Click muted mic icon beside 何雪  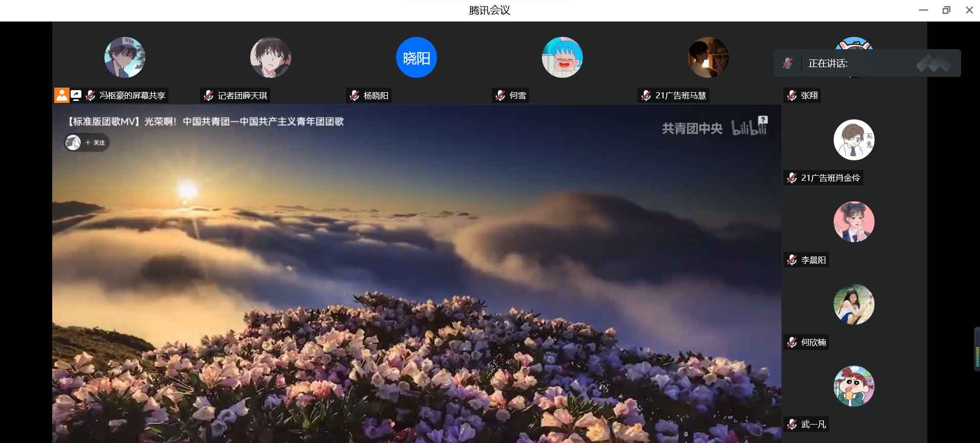(x=500, y=95)
